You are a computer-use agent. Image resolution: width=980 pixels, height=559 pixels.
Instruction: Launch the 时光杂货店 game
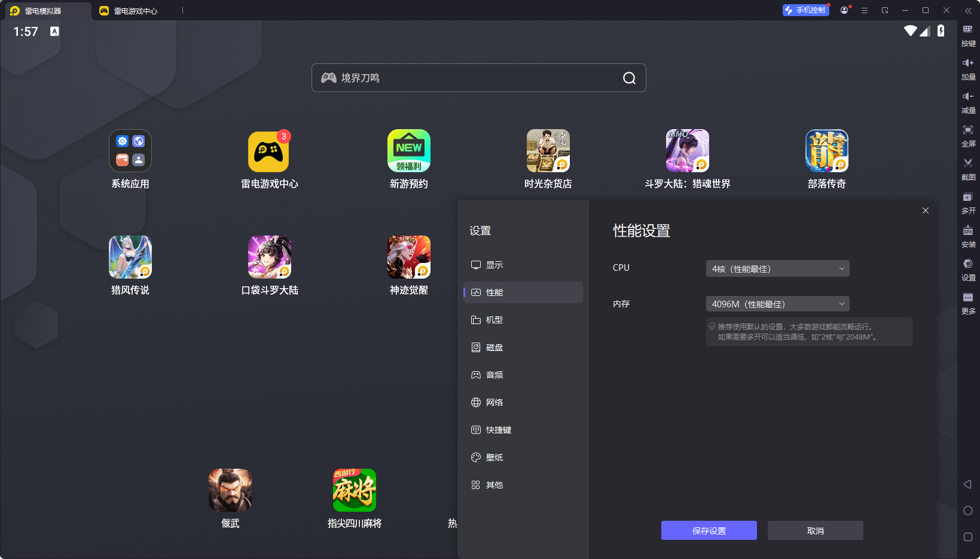pos(548,151)
